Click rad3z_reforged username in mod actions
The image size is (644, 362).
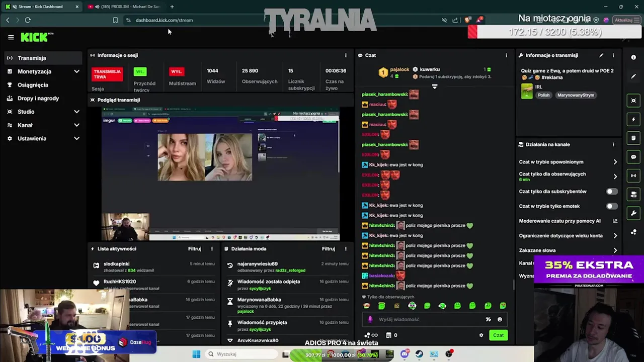290,270
